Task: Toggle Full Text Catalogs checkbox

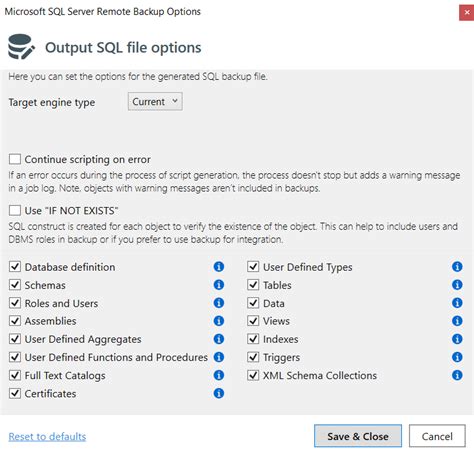Action: 15,375
